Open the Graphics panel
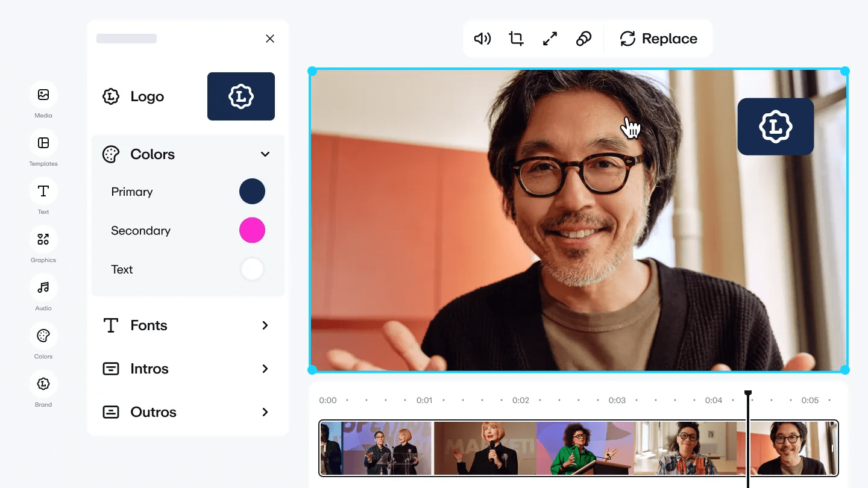This screenshot has height=488, width=868. click(43, 239)
